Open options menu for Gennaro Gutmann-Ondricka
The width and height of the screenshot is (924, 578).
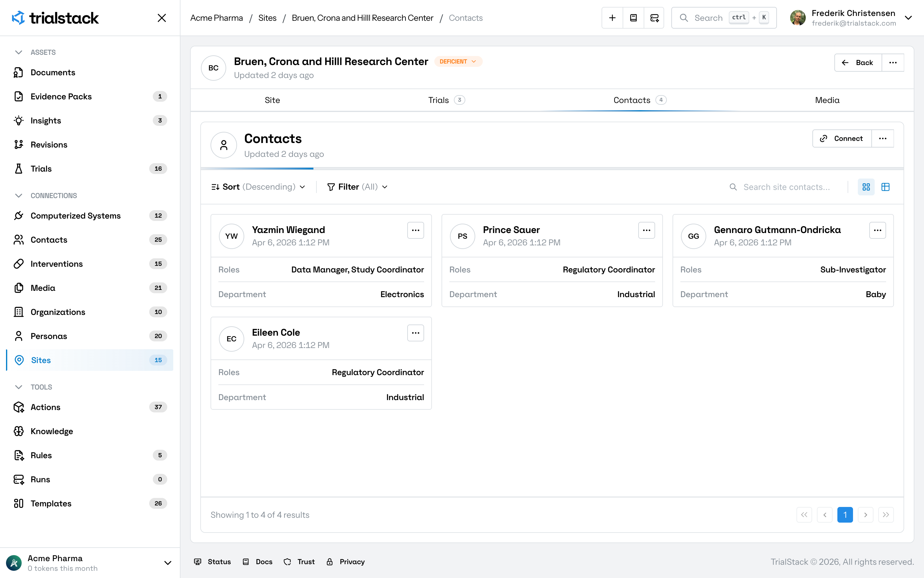877,230
